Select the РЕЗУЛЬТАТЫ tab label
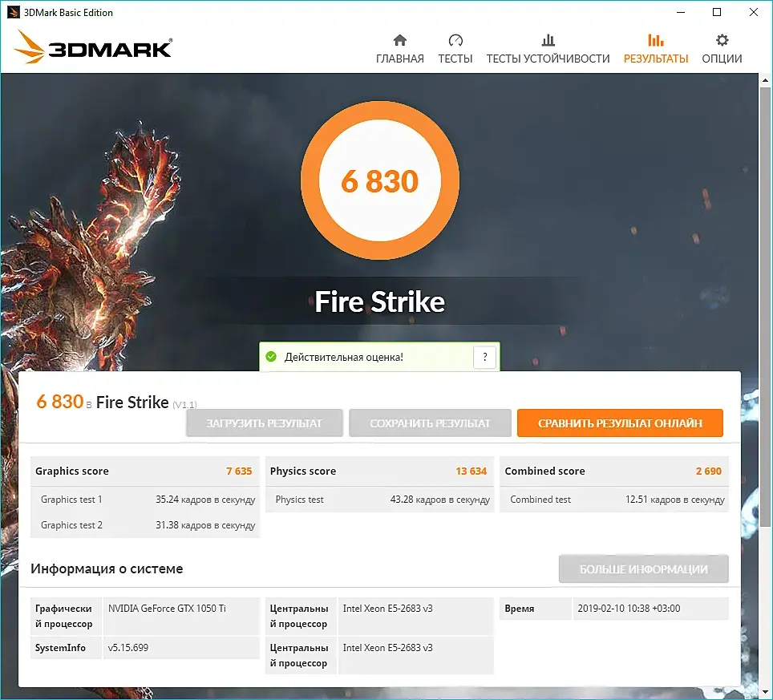The image size is (773, 700). pyautogui.click(x=656, y=59)
